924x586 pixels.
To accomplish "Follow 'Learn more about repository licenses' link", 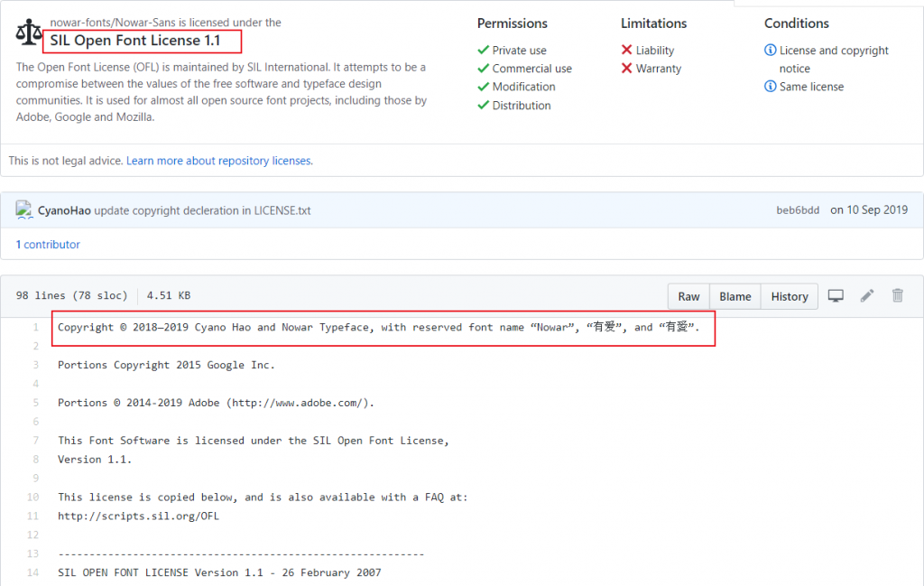I will [x=219, y=161].
